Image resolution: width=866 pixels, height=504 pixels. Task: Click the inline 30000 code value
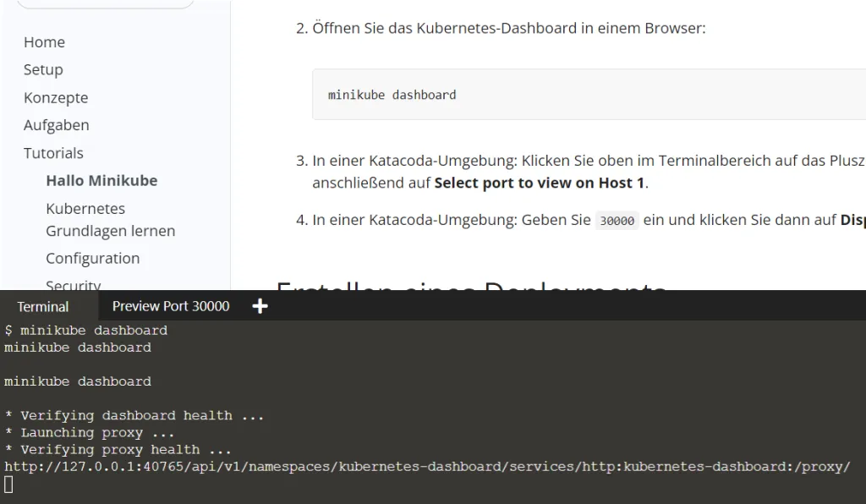tap(617, 221)
